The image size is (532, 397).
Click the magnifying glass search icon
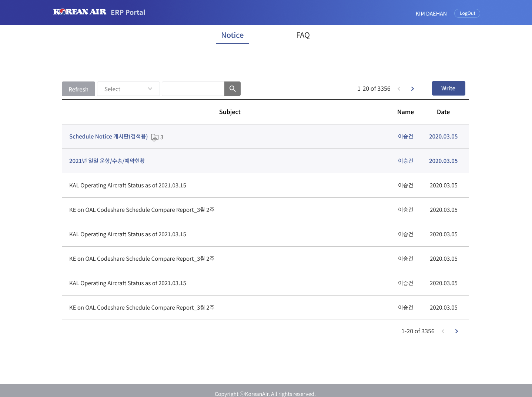[232, 89]
